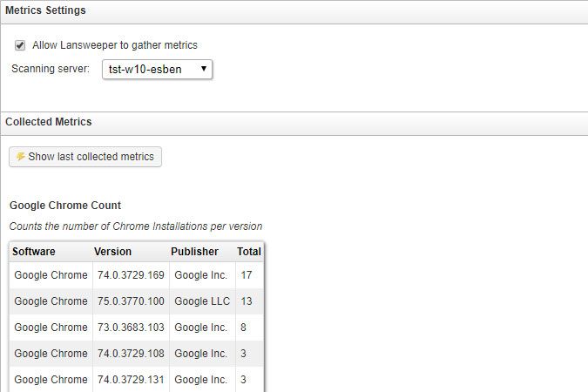Select version 74.0.3729.169 cell
This screenshot has height=392, width=588.
pyautogui.click(x=130, y=275)
